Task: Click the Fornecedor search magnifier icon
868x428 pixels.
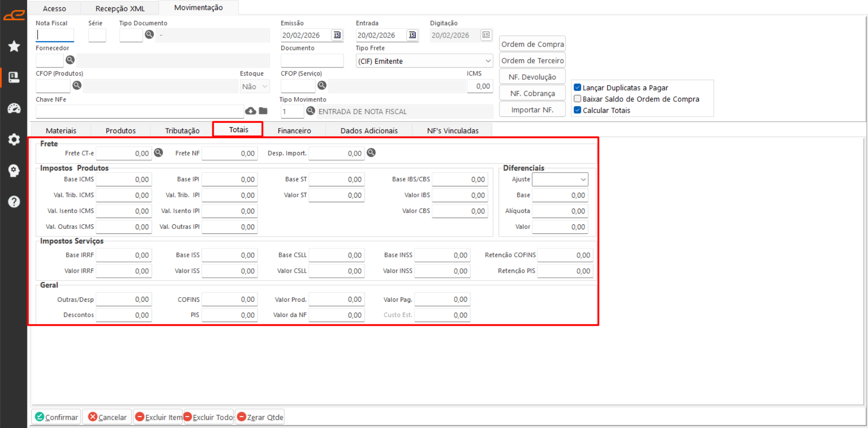Action: click(x=70, y=60)
